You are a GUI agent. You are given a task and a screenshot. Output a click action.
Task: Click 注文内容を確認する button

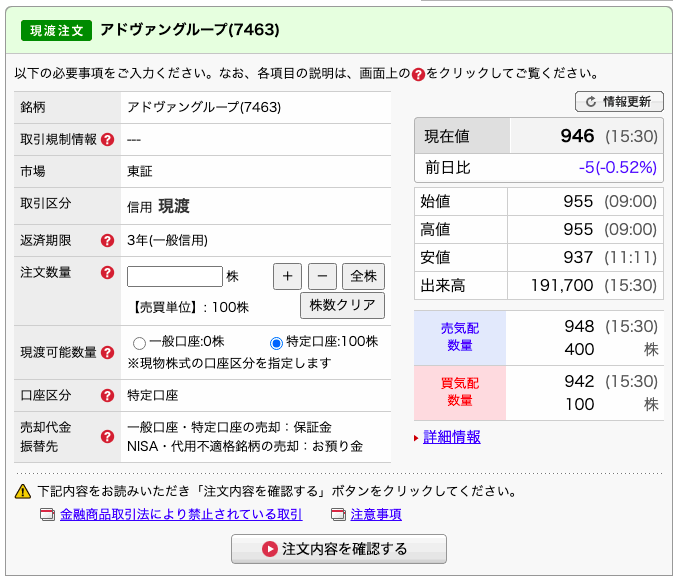[338, 549]
